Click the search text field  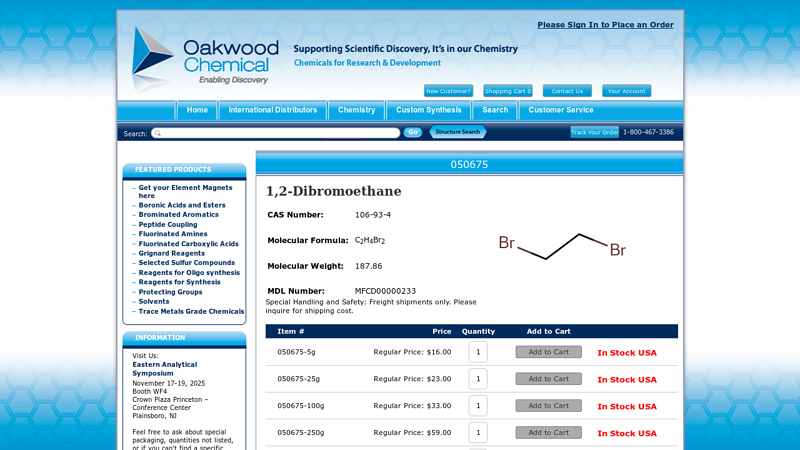[x=280, y=133]
